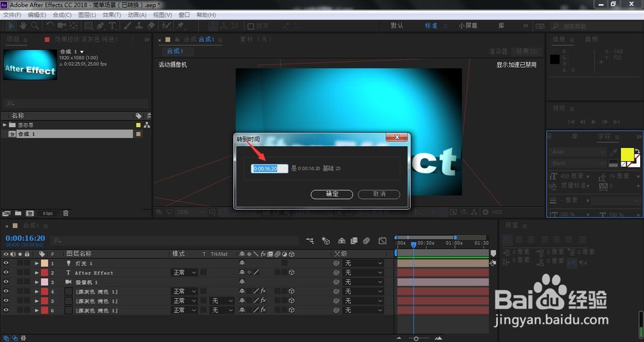The image size is (644, 342).
Task: Select the Roto Brush tool
Action: coord(166,26)
